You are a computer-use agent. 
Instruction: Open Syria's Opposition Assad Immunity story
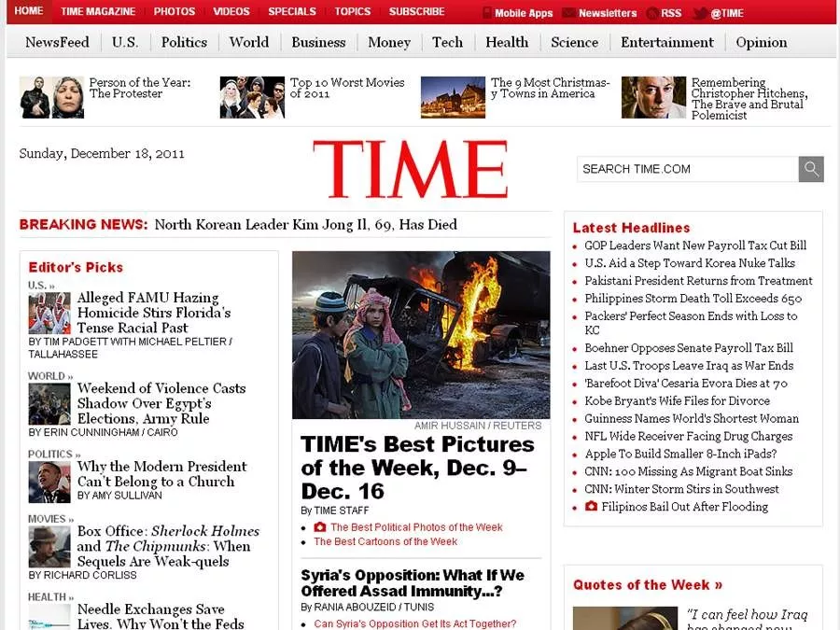[413, 582]
